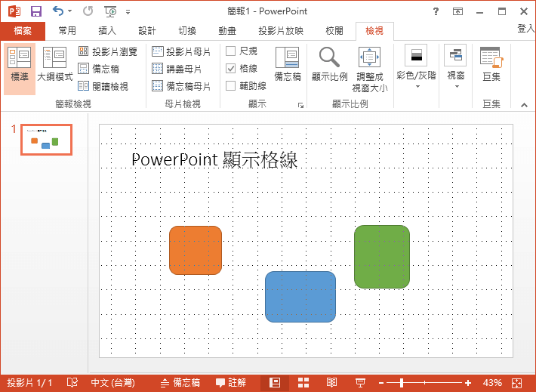Click the zoom out minus button
The width and height of the screenshot is (536, 392).
[x=380, y=383]
